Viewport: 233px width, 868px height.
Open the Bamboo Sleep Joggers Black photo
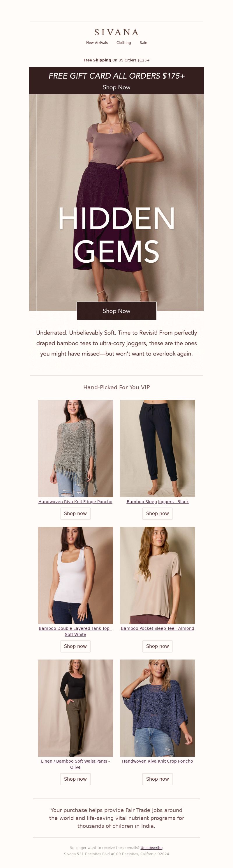tap(158, 448)
